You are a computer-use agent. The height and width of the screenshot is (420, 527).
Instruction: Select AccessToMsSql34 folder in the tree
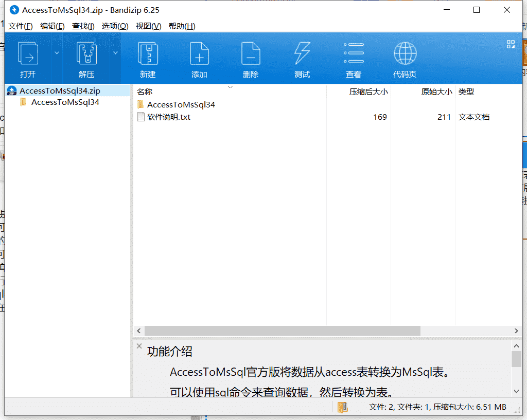65,102
